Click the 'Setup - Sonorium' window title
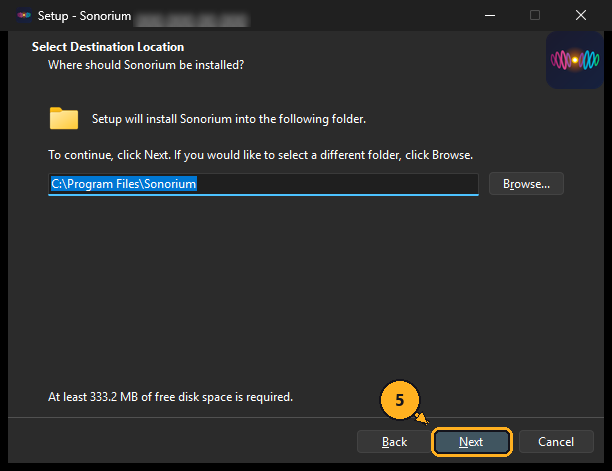The image size is (612, 471). [x=84, y=16]
